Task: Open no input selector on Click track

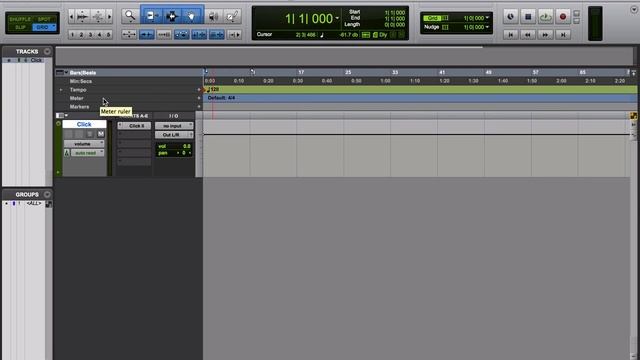Action: click(174, 126)
